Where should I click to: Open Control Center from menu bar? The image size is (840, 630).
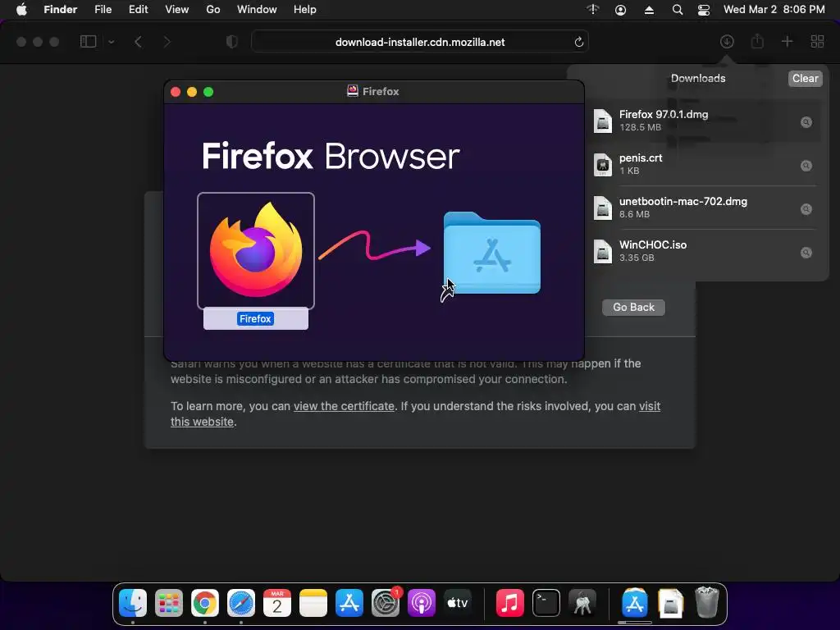click(x=703, y=10)
